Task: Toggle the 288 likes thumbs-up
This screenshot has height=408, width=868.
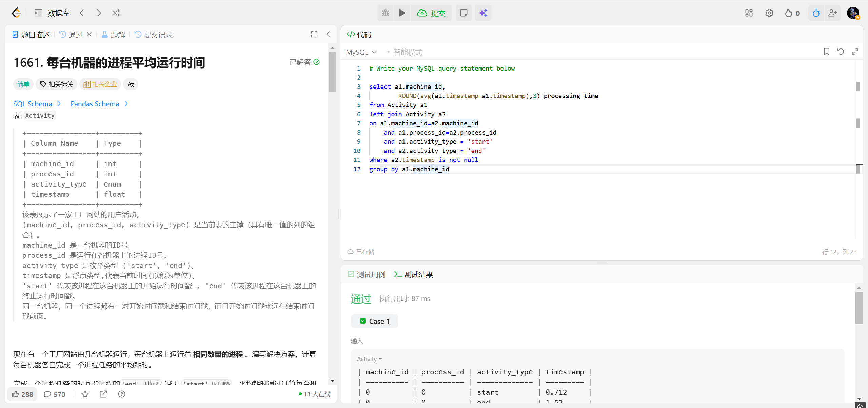Action: click(22, 394)
